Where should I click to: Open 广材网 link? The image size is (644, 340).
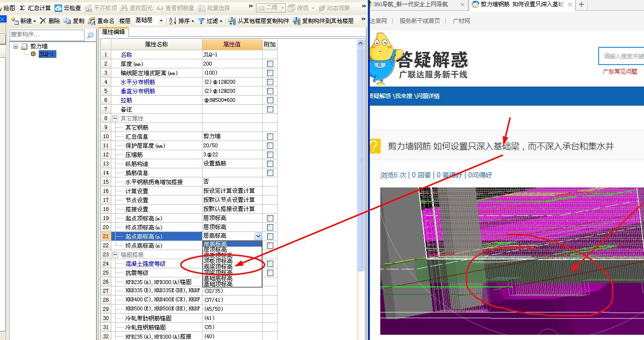(461, 21)
